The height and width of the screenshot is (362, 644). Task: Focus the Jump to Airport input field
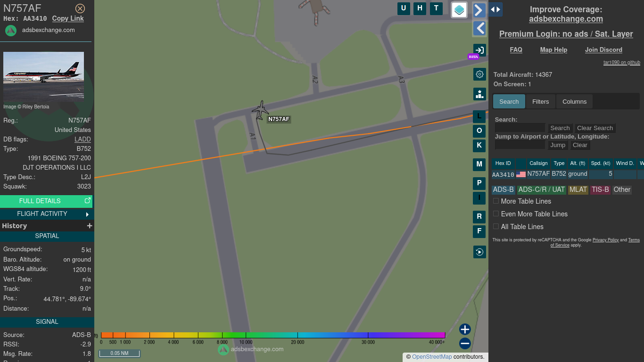[x=520, y=145]
